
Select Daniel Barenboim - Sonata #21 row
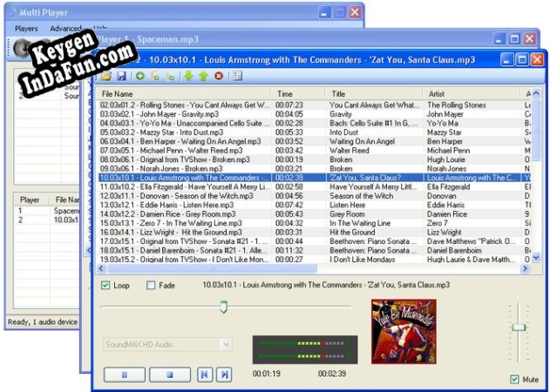[313, 251]
